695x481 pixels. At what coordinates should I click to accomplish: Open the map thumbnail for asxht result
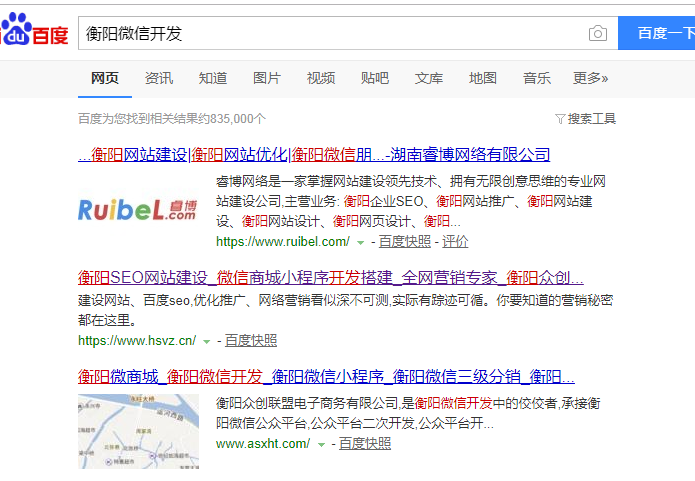[124, 431]
